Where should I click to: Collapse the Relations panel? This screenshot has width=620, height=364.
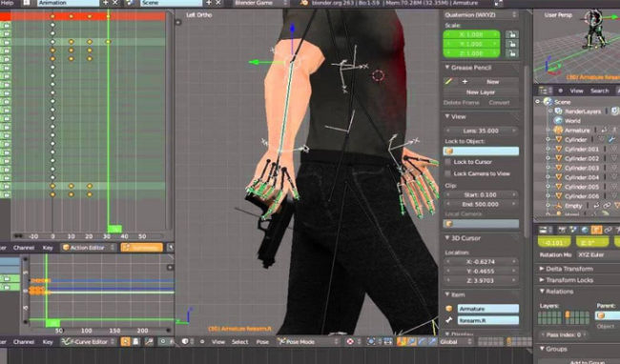[542, 292]
